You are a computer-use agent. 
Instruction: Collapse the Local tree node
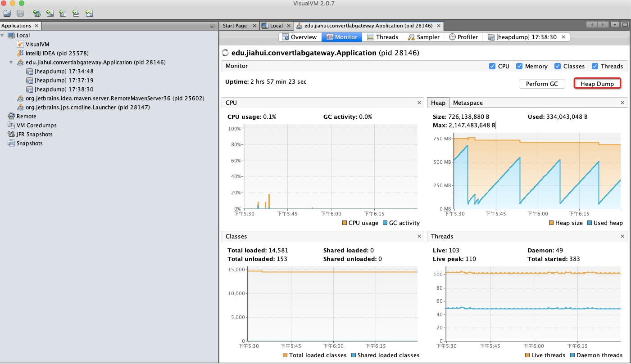tap(3, 35)
